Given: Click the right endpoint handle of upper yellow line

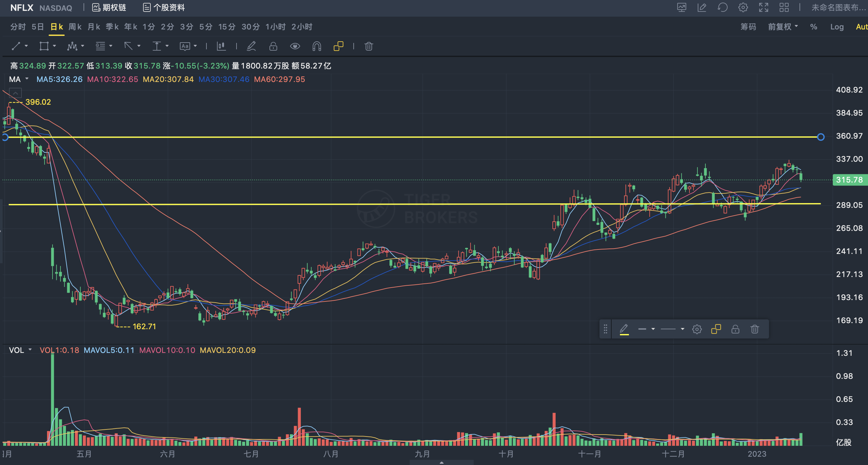Looking at the screenshot, I should (x=821, y=137).
